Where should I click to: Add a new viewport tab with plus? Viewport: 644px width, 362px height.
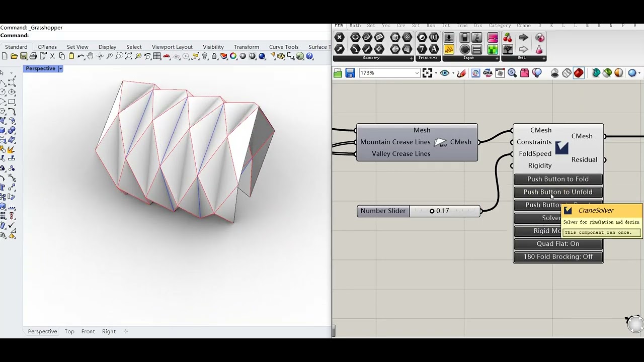126,331
